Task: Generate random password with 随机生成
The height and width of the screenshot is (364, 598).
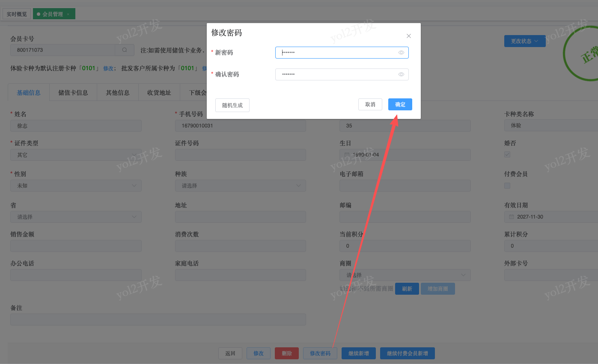Action: click(232, 105)
